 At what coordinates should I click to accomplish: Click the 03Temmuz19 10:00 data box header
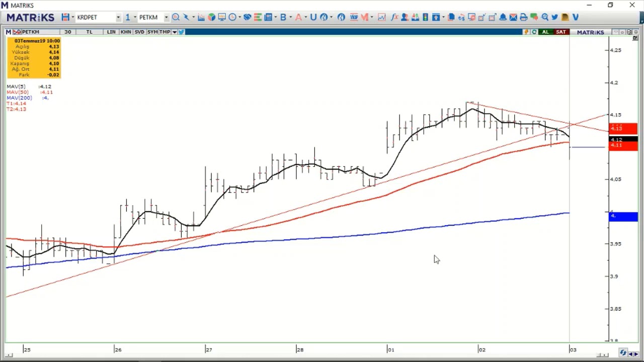37,41
